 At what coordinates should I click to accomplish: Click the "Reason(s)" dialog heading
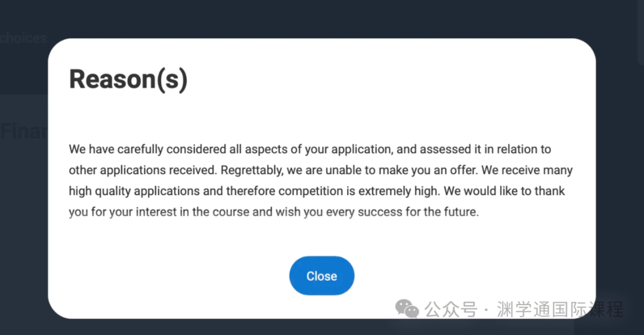[128, 79]
